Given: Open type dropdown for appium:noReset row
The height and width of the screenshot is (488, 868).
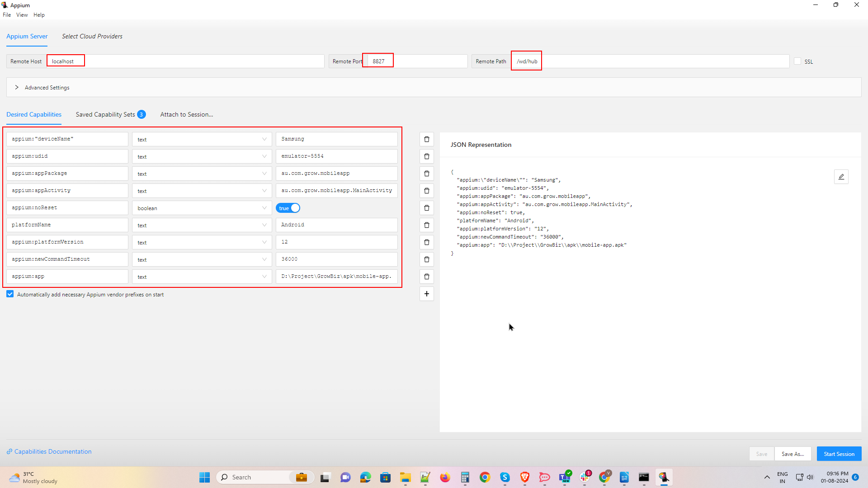Looking at the screenshot, I should [202, 208].
